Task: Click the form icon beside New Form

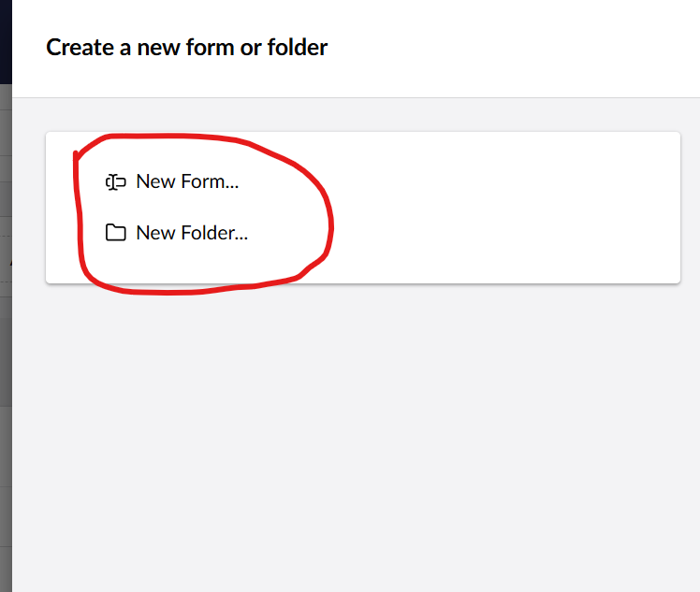Action: point(116,182)
